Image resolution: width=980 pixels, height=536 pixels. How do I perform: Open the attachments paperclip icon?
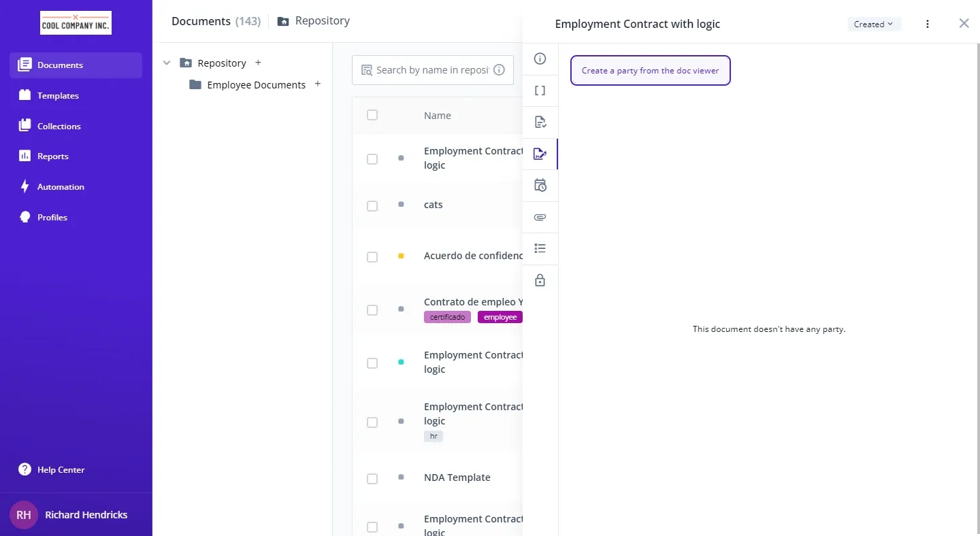540,218
